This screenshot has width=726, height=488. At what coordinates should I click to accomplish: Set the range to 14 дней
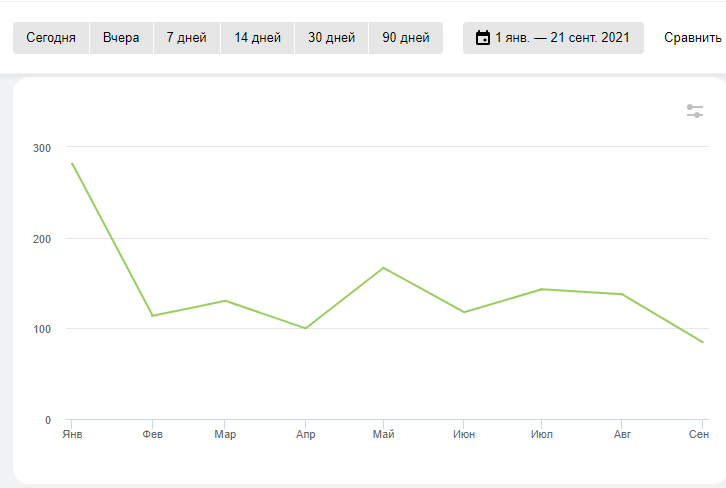coord(257,38)
